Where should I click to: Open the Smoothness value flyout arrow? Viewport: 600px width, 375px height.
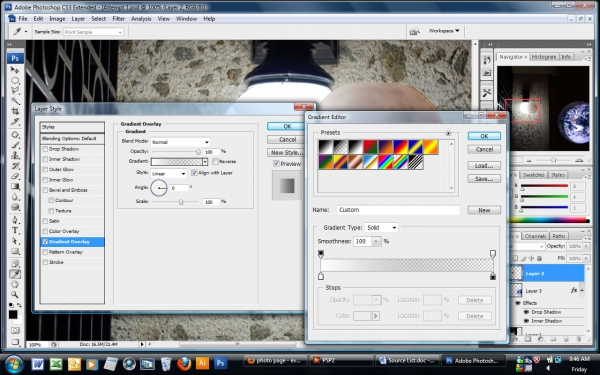pyautogui.click(x=377, y=241)
